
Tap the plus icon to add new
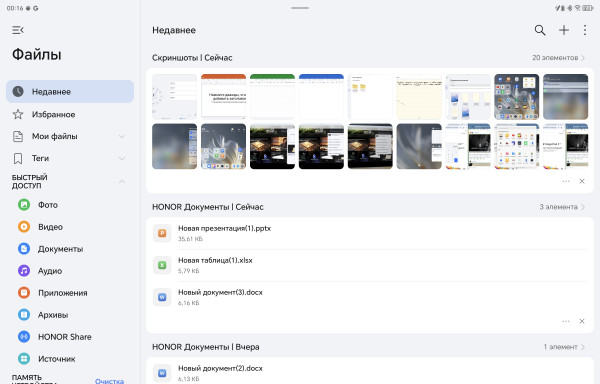564,30
